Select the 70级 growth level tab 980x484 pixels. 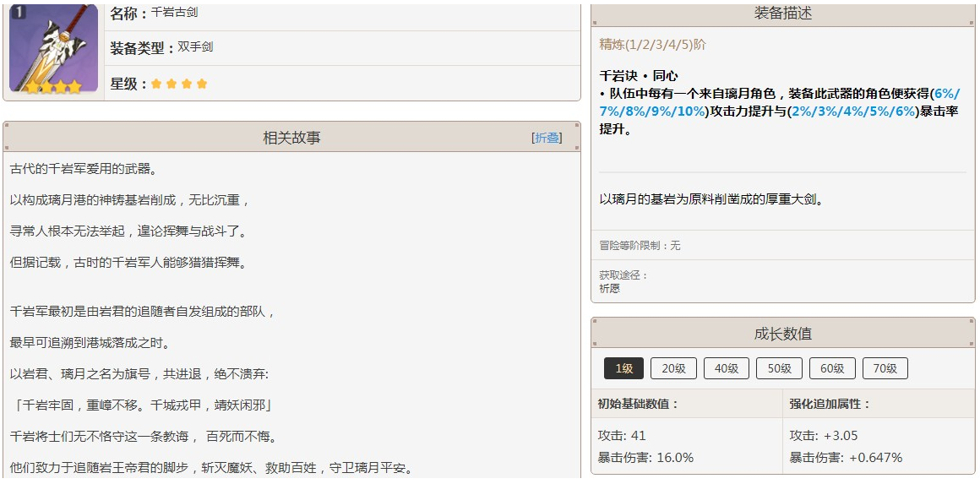(x=885, y=368)
